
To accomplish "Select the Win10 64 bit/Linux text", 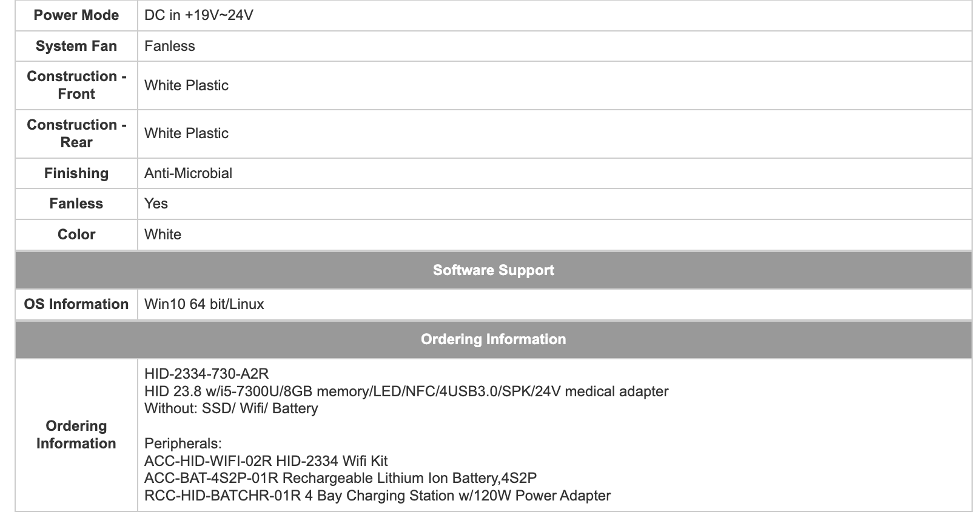I will (x=204, y=304).
